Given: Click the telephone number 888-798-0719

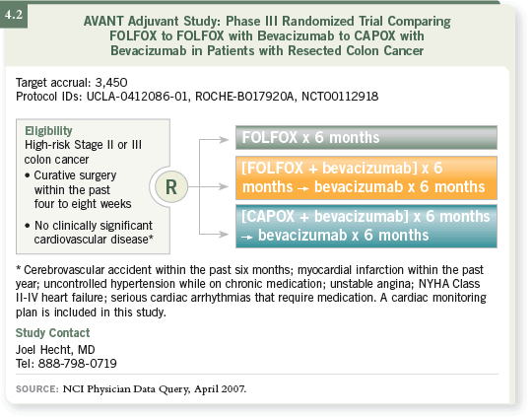Looking at the screenshot, I should pyautogui.click(x=78, y=364).
